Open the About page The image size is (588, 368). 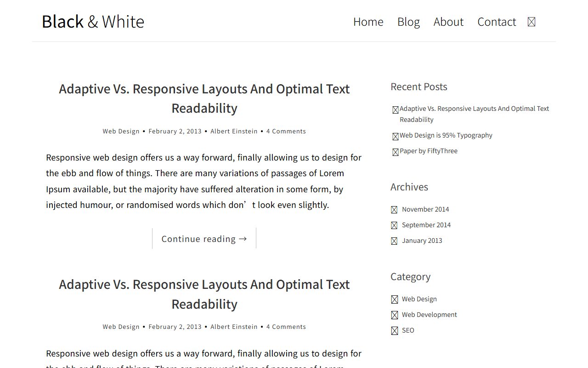(x=448, y=22)
